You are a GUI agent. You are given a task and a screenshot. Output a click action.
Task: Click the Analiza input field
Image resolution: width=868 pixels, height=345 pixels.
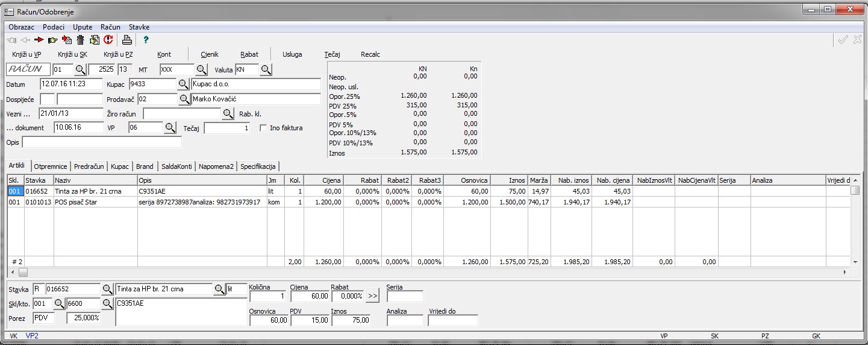(405, 320)
